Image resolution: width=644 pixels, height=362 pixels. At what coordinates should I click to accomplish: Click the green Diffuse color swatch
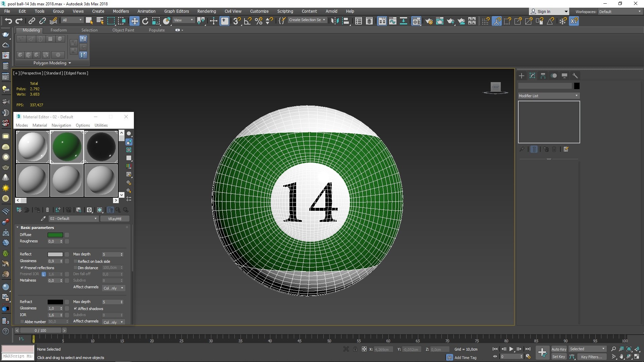click(x=55, y=235)
